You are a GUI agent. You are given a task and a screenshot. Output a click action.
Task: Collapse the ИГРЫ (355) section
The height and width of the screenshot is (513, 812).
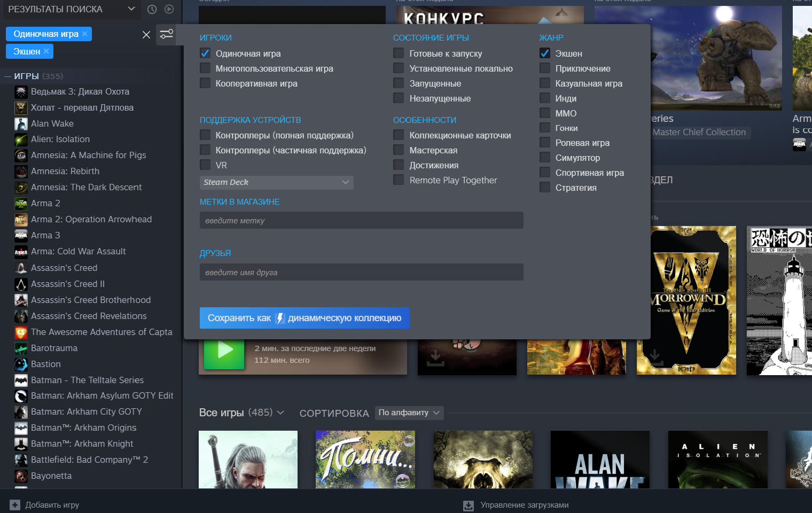pyautogui.click(x=8, y=76)
